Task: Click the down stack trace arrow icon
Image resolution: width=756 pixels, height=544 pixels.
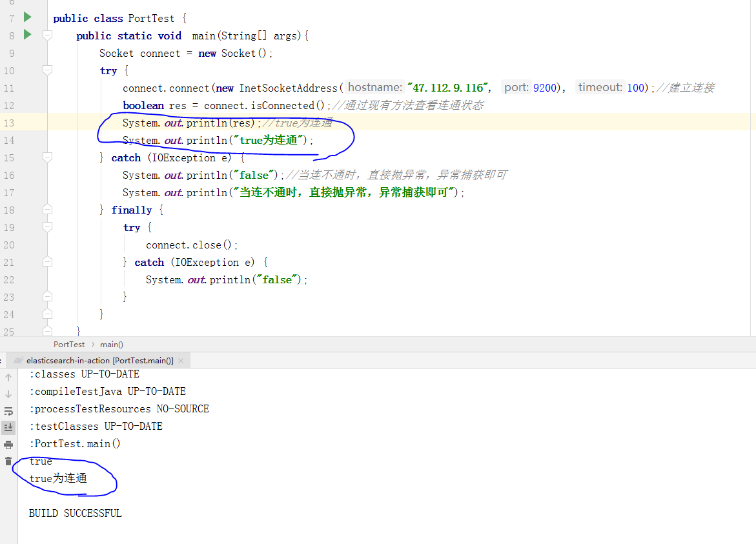Action: pos(8,394)
